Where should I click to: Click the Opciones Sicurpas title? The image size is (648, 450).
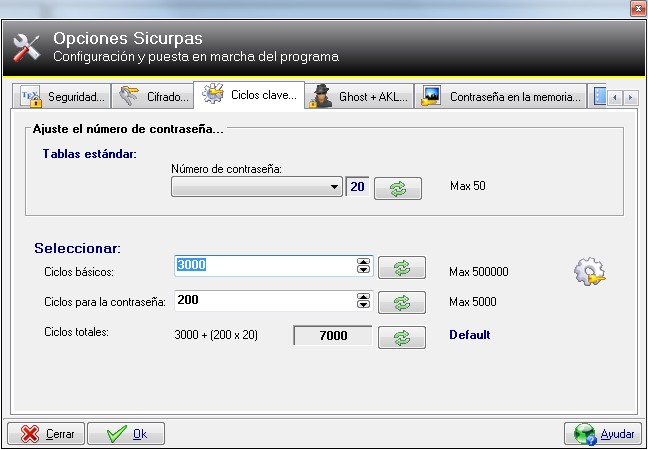[x=128, y=39]
